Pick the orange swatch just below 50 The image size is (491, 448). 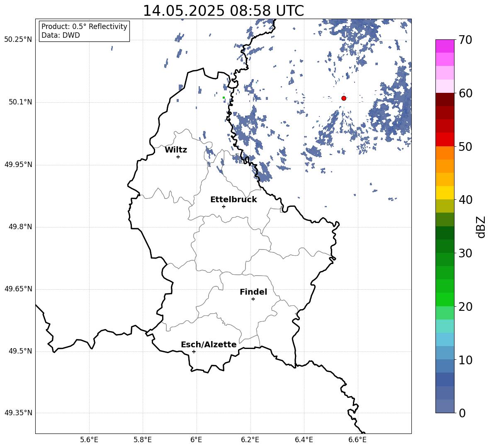(445, 153)
